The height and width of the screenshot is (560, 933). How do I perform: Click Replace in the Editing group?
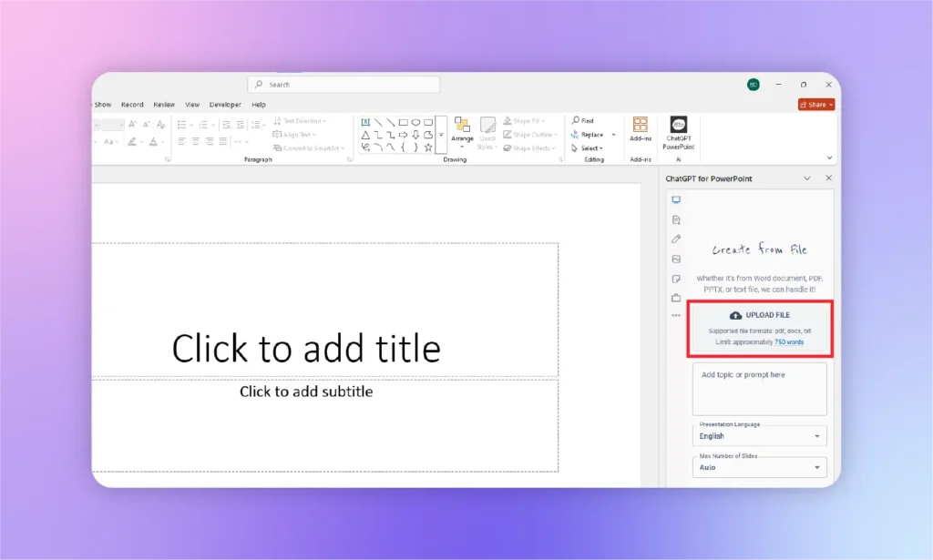point(588,135)
